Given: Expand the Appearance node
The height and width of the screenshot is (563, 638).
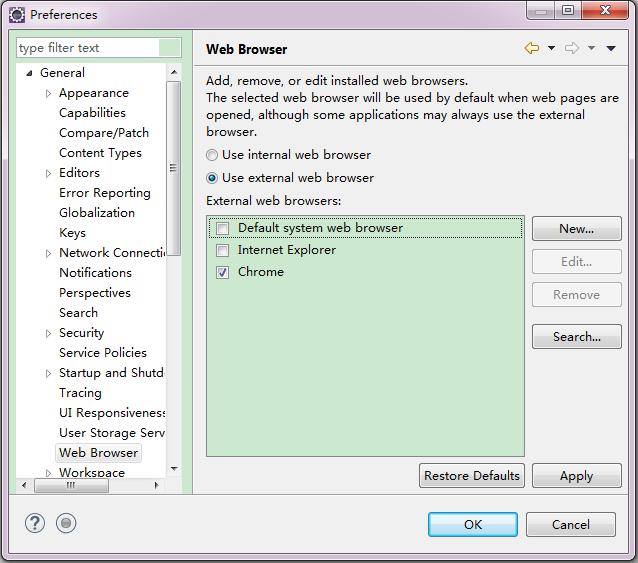Looking at the screenshot, I should [48, 94].
